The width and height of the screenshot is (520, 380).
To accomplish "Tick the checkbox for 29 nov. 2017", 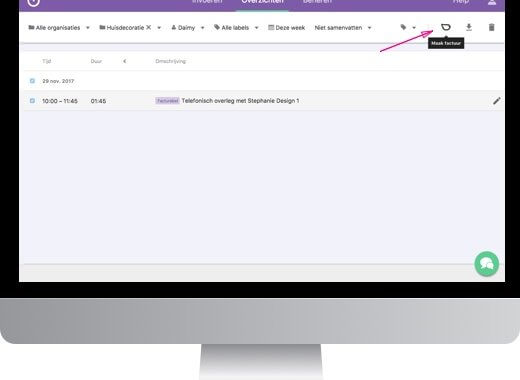I will [x=32, y=81].
